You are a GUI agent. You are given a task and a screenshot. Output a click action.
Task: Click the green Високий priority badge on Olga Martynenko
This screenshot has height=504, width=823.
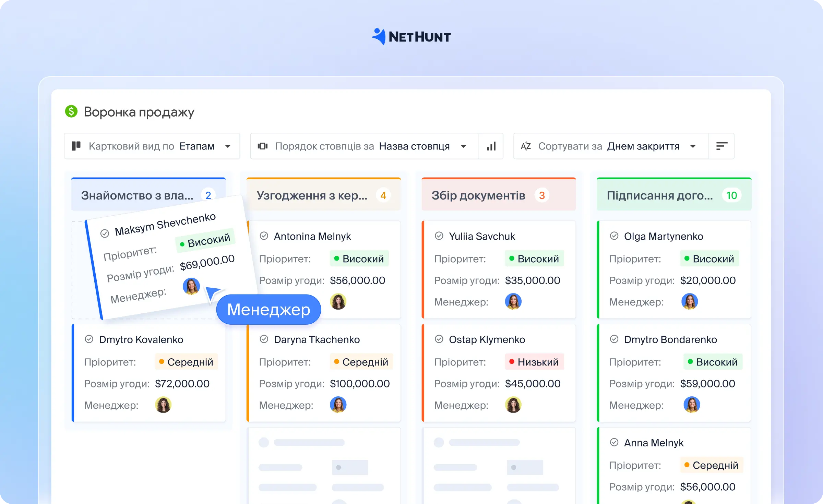[x=709, y=259]
